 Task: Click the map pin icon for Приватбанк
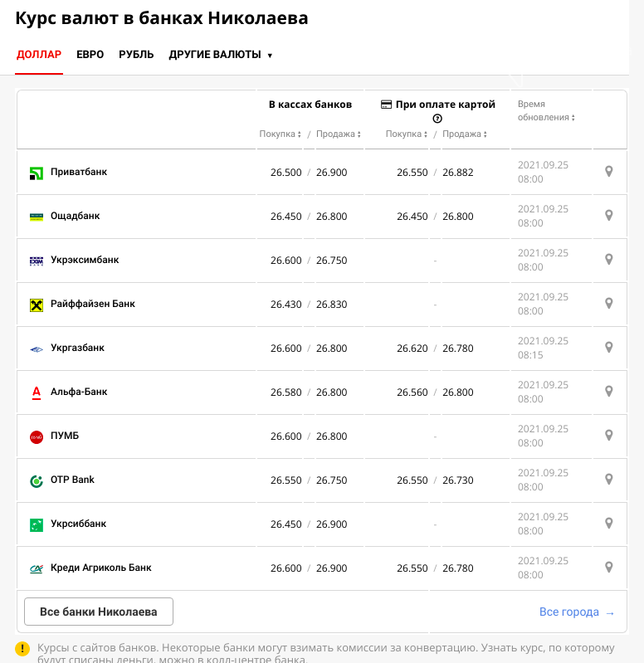608,172
